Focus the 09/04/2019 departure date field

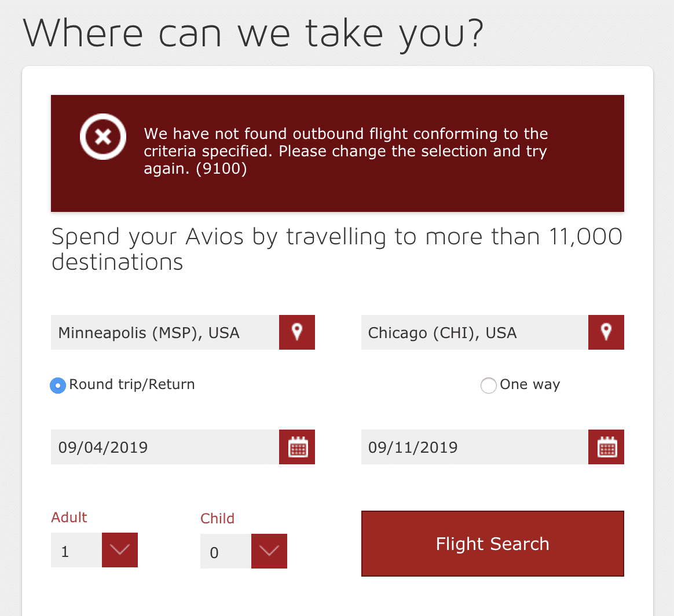[x=165, y=447]
